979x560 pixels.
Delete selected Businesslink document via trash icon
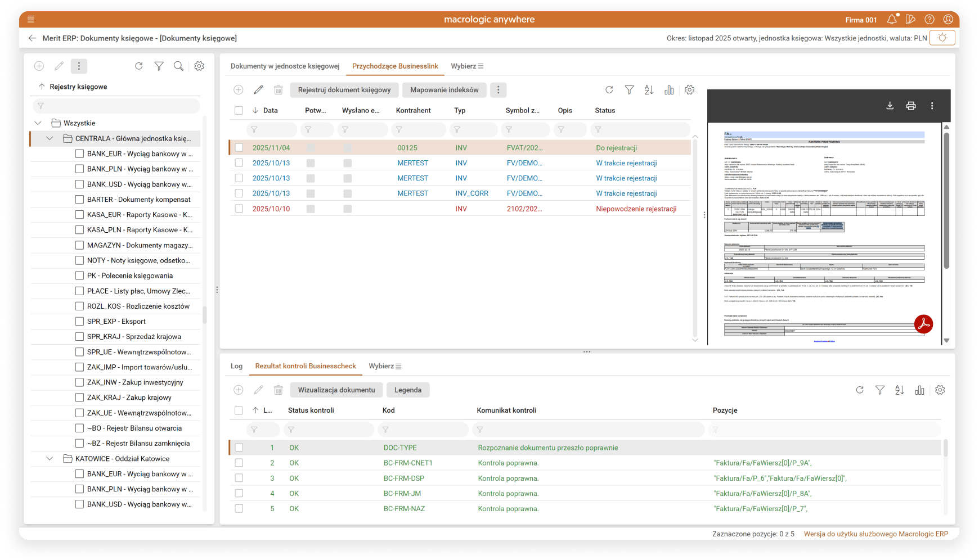coord(278,90)
